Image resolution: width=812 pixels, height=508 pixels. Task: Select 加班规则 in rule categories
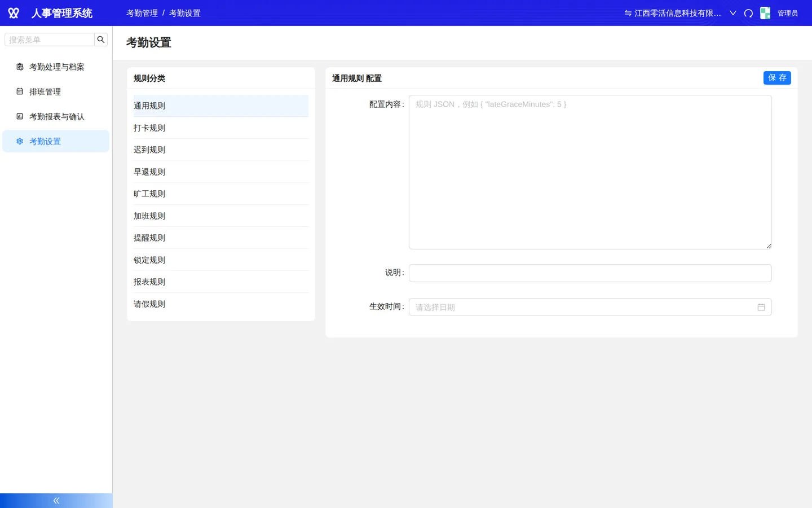[221, 216]
